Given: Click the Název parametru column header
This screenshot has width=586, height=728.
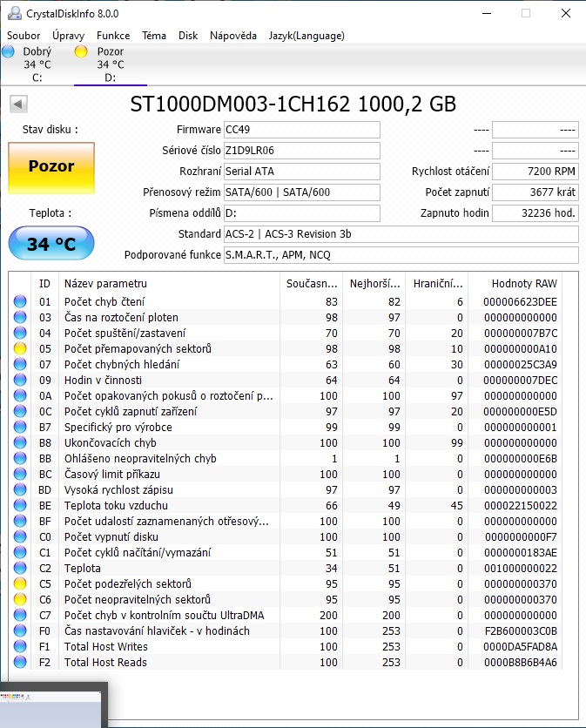Looking at the screenshot, I should click(x=170, y=283).
